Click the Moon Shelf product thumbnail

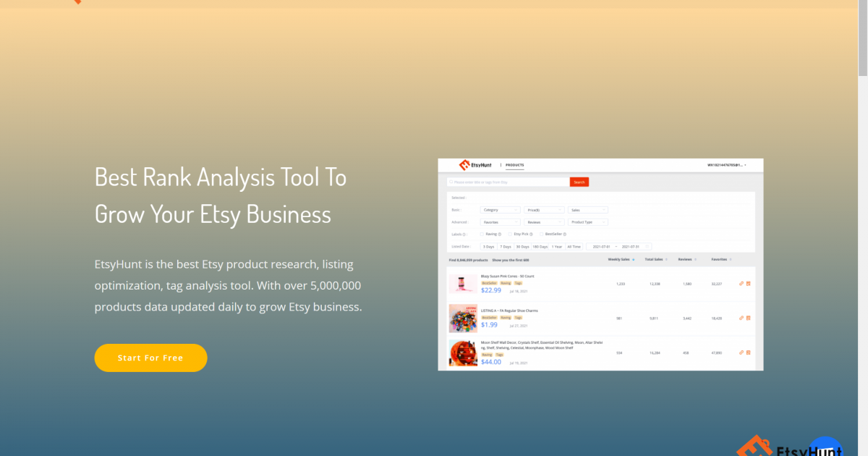[463, 353]
